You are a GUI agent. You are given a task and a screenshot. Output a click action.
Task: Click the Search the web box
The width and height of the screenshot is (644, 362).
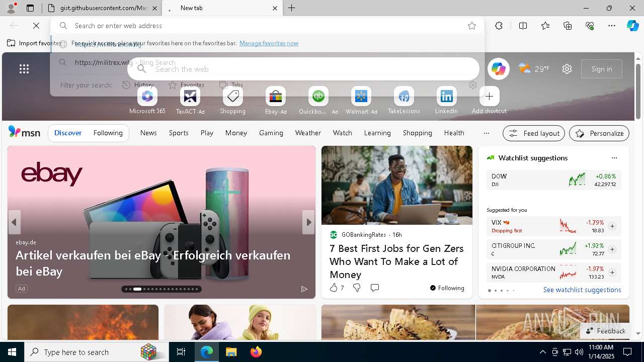pos(303,69)
